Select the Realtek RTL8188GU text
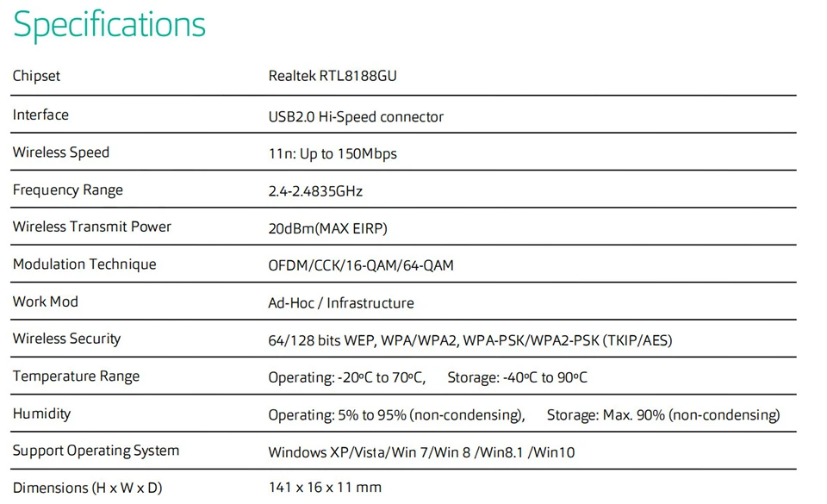This screenshot has width=827, height=504. click(x=333, y=76)
